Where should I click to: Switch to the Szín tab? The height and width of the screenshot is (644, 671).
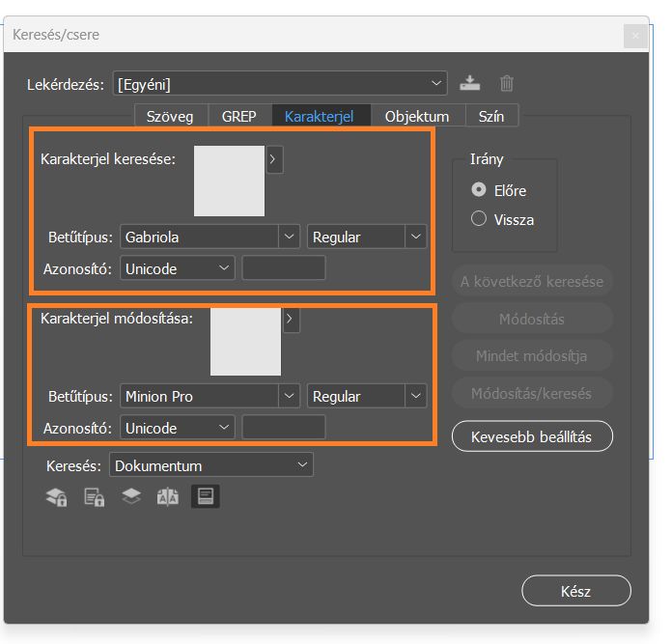491,117
